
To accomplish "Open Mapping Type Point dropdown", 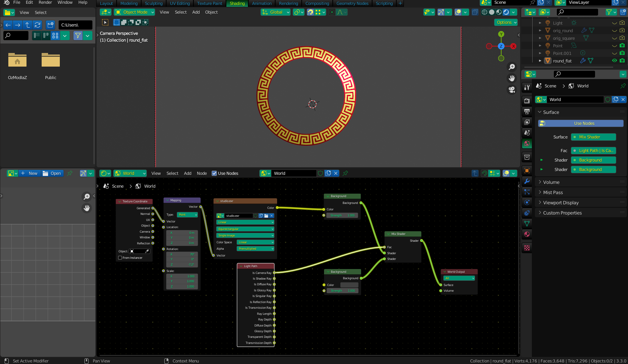I will (x=187, y=215).
